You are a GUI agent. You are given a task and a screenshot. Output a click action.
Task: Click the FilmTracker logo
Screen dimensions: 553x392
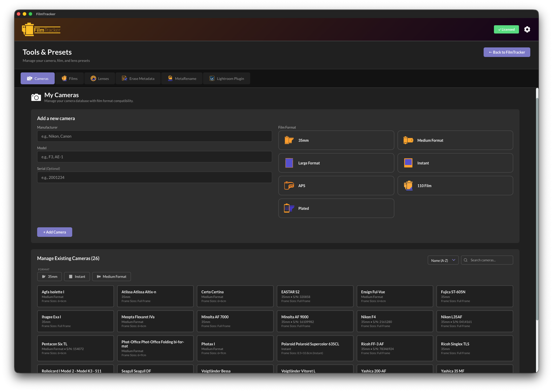(41, 30)
